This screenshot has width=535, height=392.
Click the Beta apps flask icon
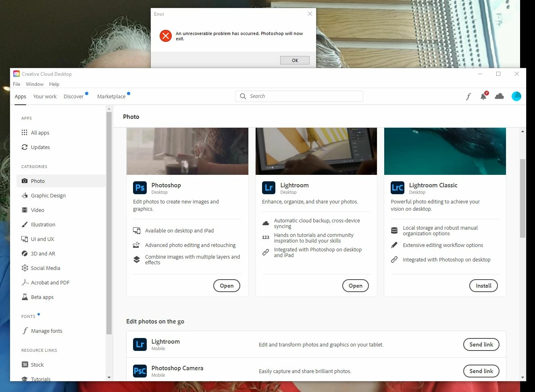25,297
